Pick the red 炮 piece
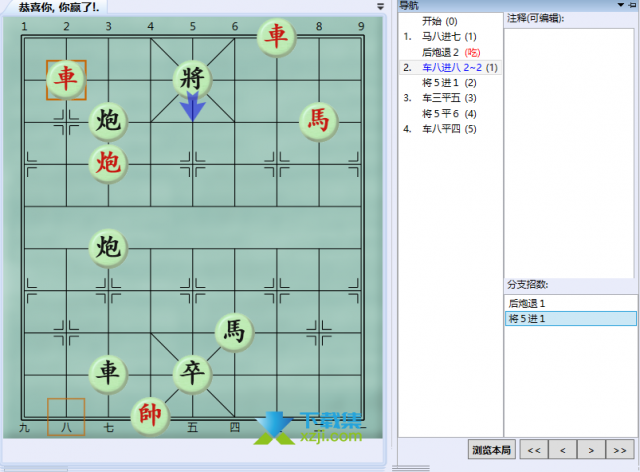The image size is (640, 472). tap(108, 164)
